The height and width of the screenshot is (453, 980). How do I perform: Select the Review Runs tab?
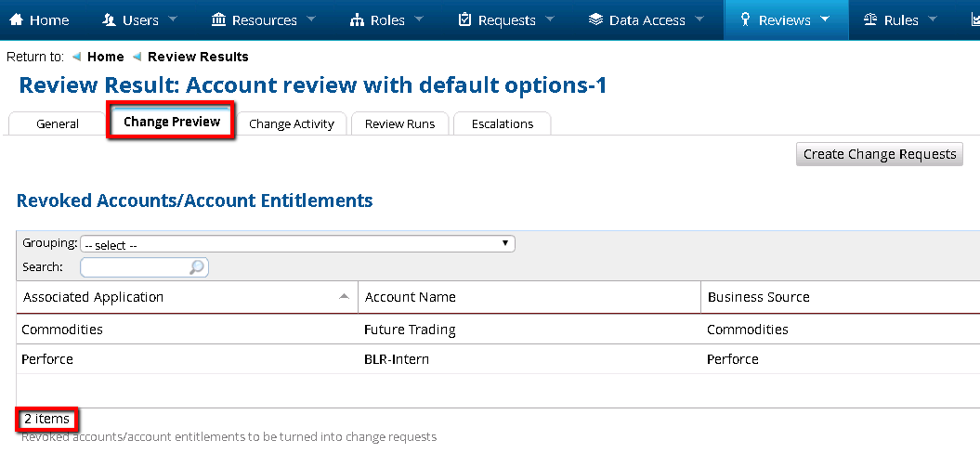[x=399, y=123]
